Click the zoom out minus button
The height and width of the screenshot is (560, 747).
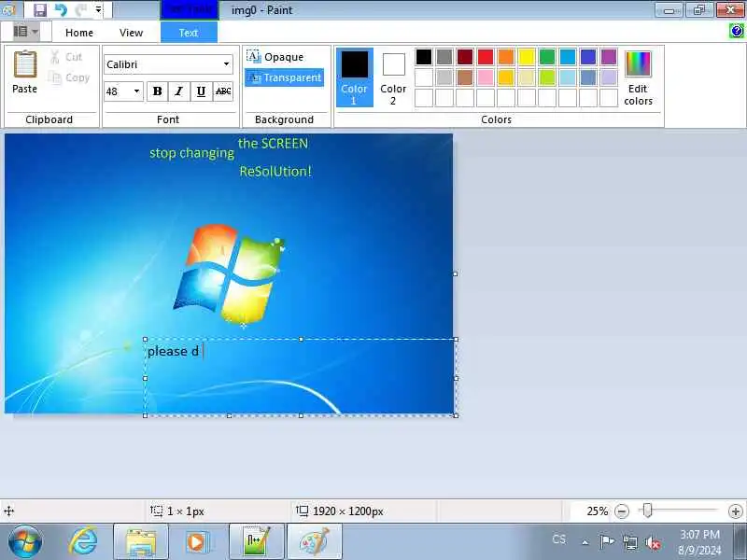tap(621, 511)
